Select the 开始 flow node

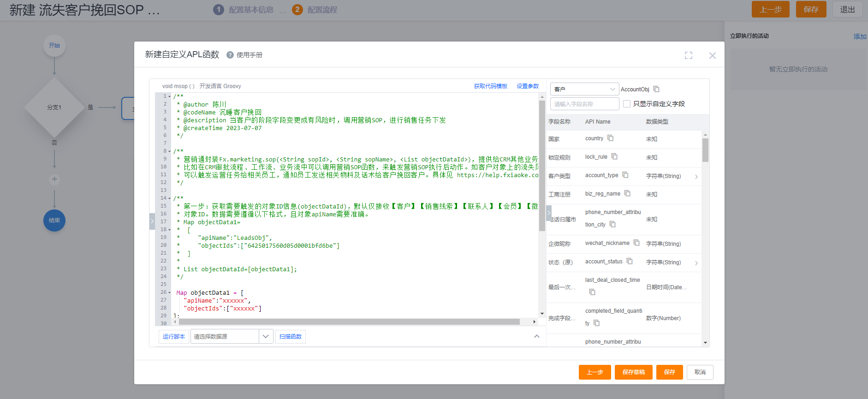click(x=54, y=46)
